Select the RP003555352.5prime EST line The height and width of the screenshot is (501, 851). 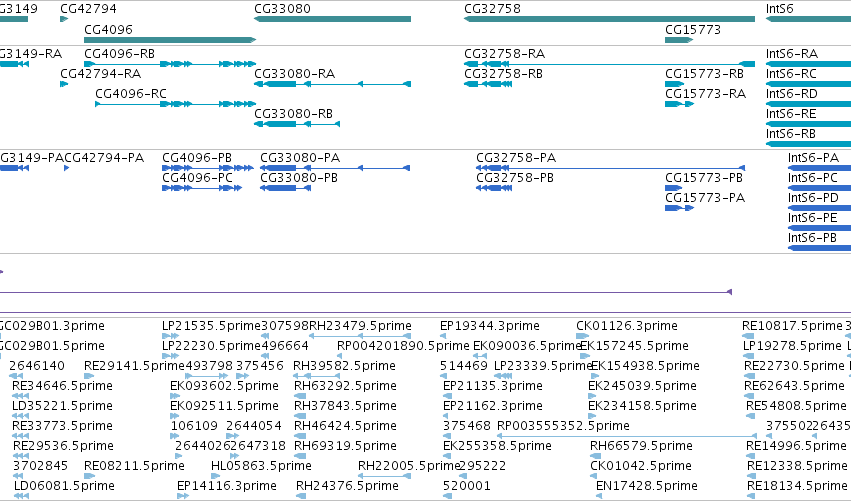627,436
